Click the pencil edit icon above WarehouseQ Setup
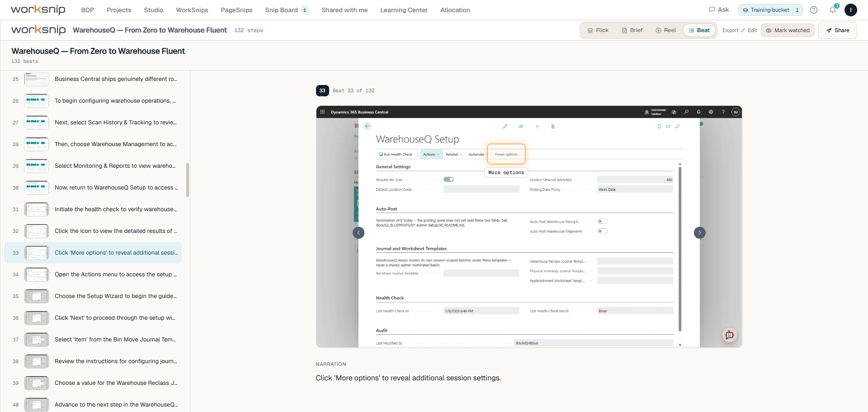868x412 pixels. (x=505, y=127)
